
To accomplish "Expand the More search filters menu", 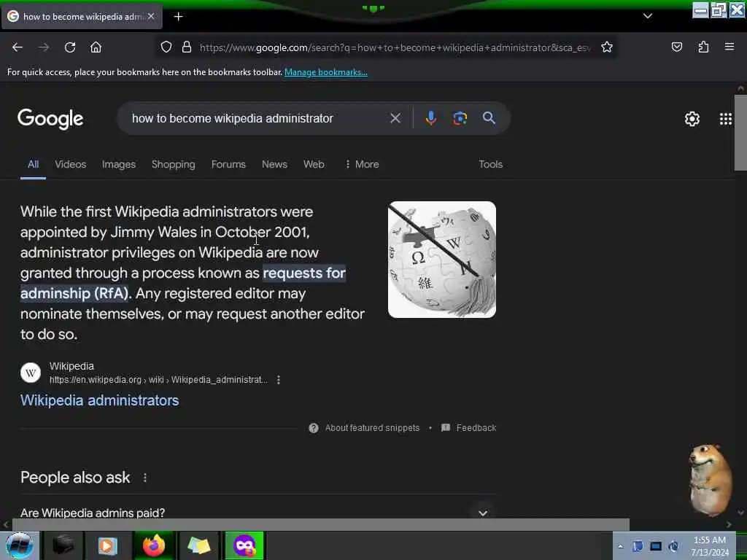I will (362, 164).
